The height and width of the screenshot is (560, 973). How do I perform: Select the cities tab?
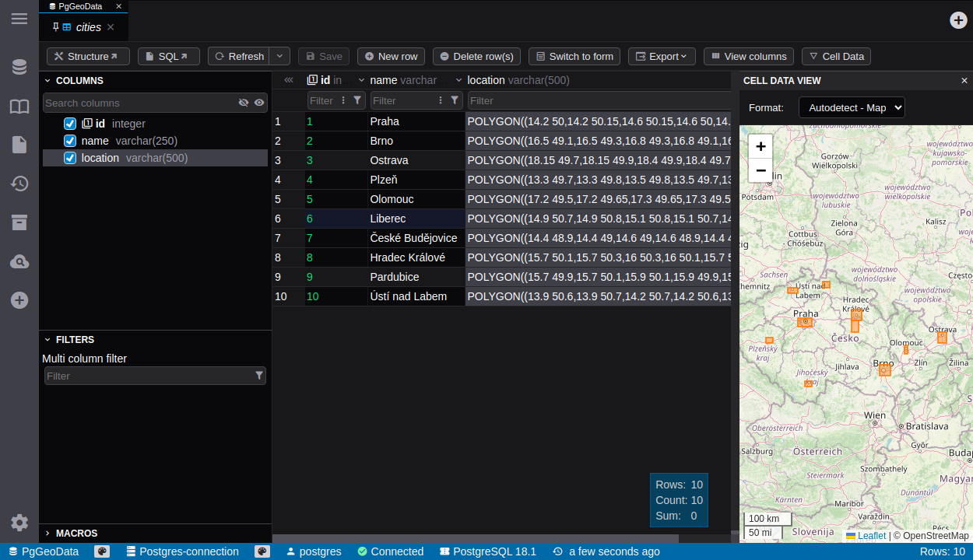(88, 27)
